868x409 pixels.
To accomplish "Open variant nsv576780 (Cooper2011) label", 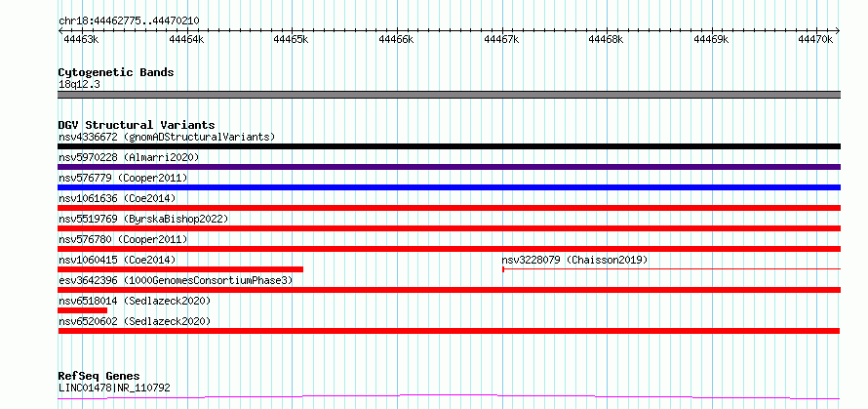I will click(123, 239).
